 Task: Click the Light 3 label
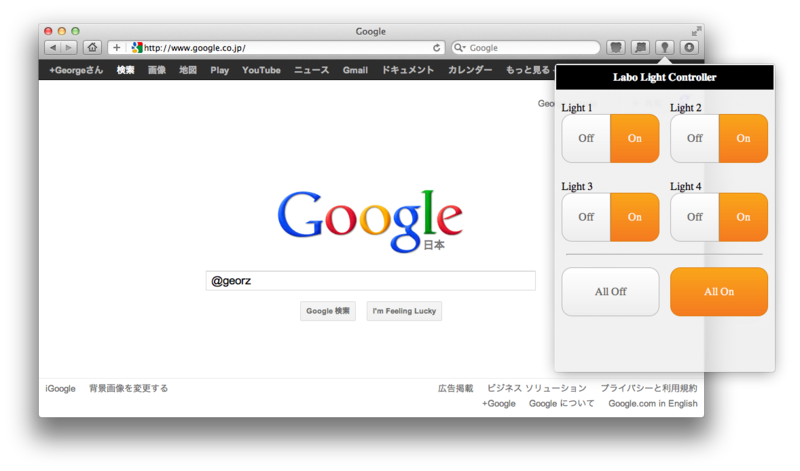(577, 186)
